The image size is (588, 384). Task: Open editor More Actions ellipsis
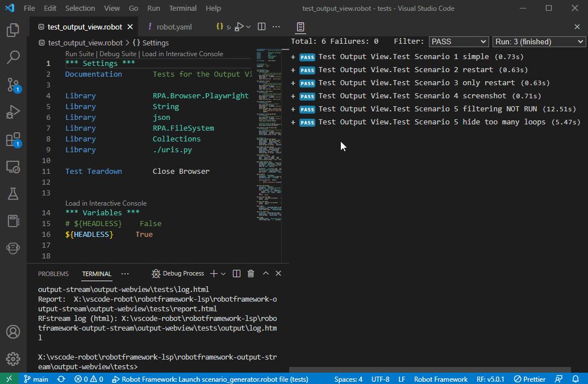(x=276, y=27)
